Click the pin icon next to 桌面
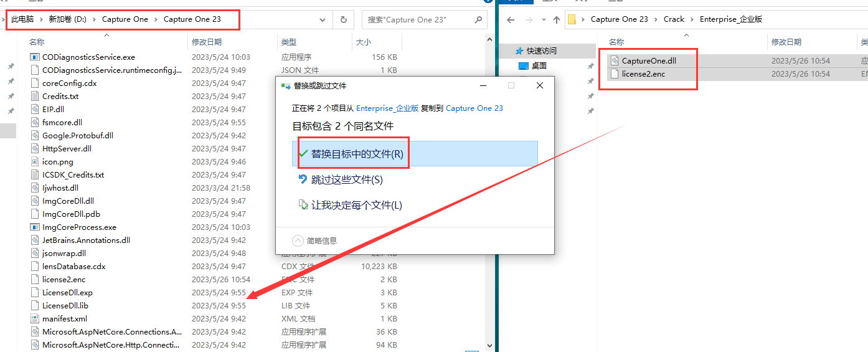Viewport: 868px width, 352px height. [590, 66]
